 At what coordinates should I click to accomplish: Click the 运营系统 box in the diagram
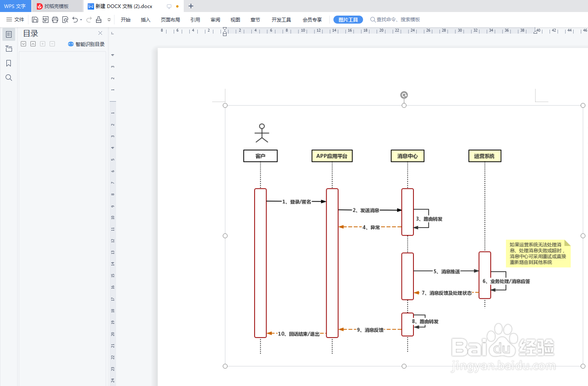tap(485, 156)
